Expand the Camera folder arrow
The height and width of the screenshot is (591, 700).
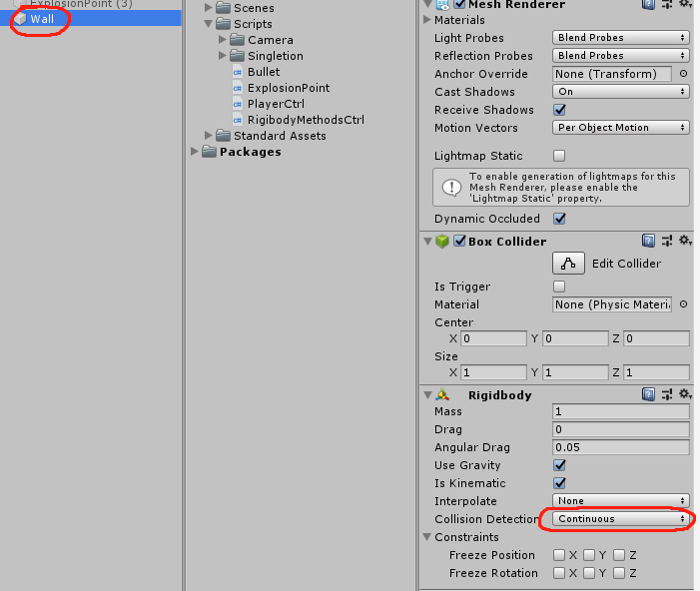(223, 40)
